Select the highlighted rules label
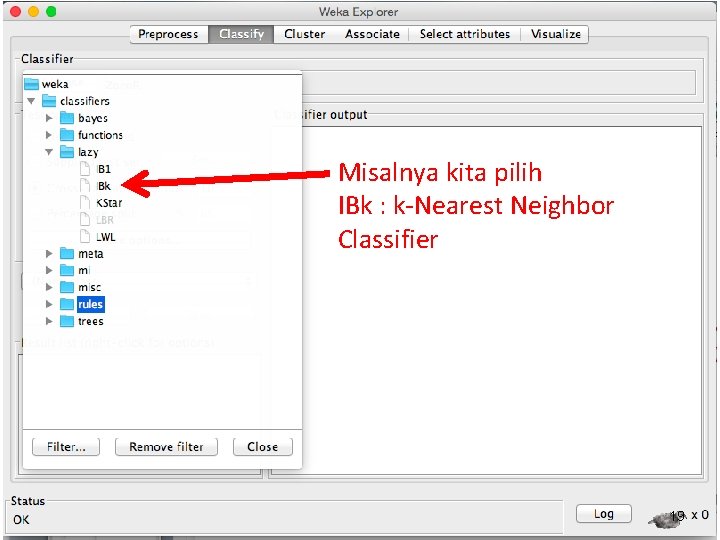The height and width of the screenshot is (540, 720). (x=90, y=304)
